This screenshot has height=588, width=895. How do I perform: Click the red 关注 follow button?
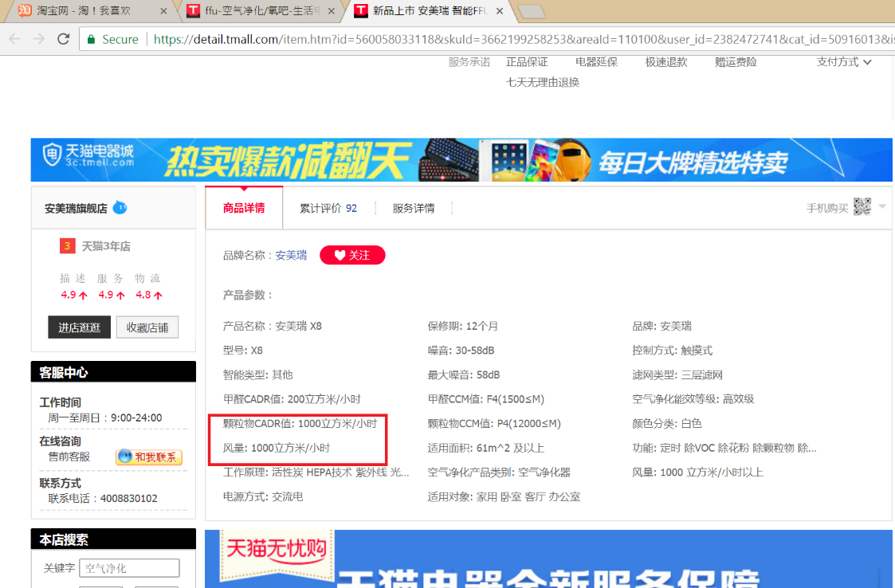pyautogui.click(x=352, y=255)
